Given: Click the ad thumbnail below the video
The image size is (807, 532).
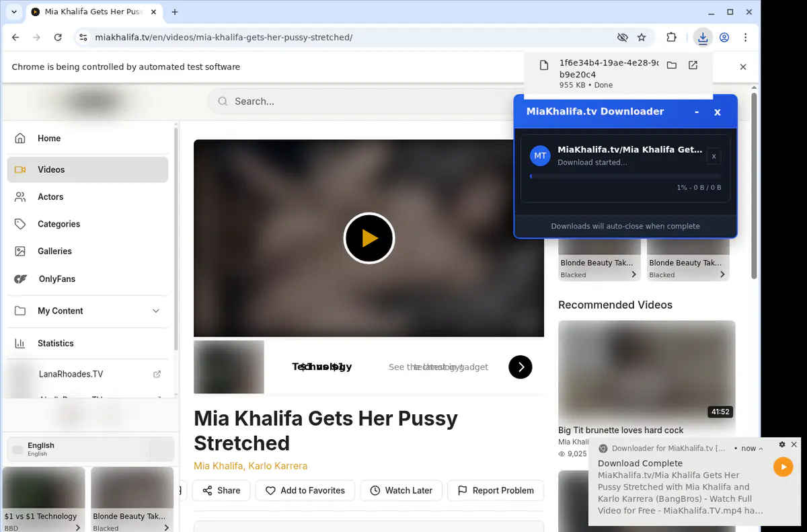Looking at the screenshot, I should [229, 367].
